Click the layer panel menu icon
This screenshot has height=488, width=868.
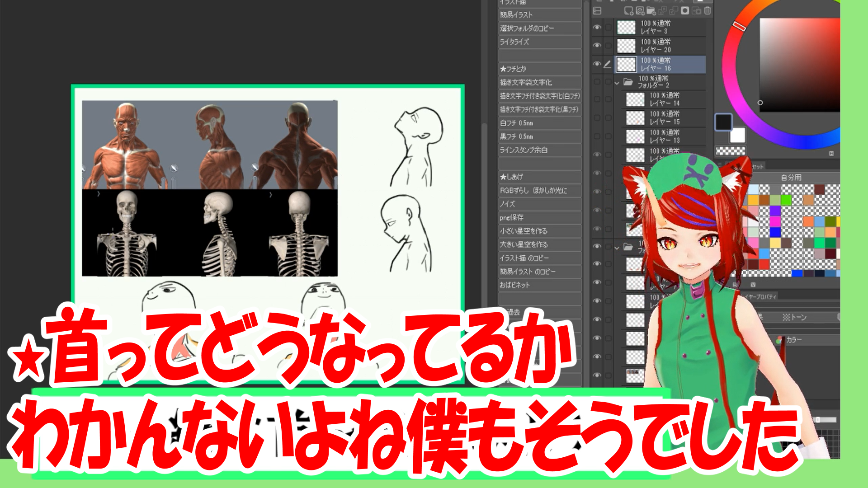[x=597, y=10]
